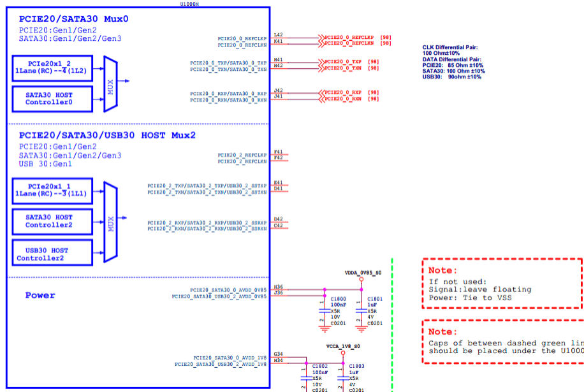
Task: Select pin L42 on U1000M
Action: 278,35
